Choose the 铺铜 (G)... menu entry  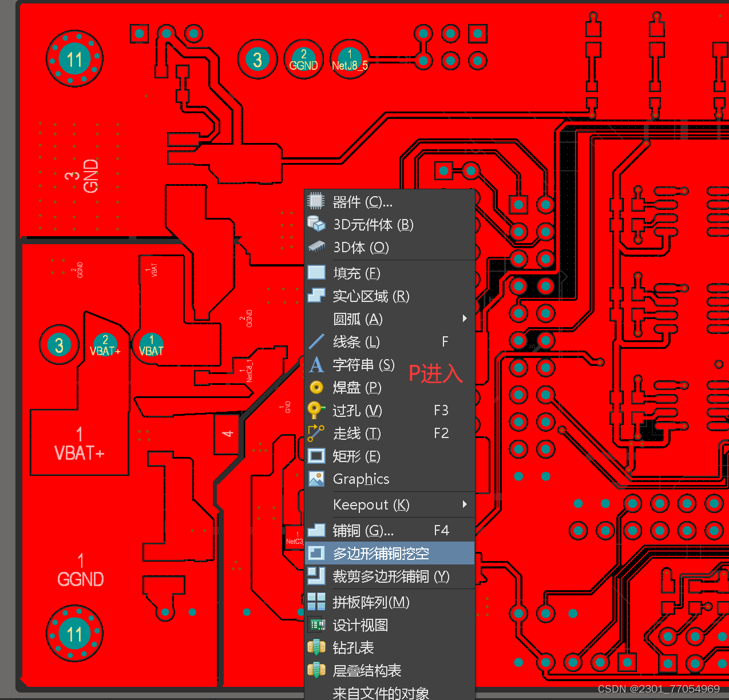click(390, 530)
